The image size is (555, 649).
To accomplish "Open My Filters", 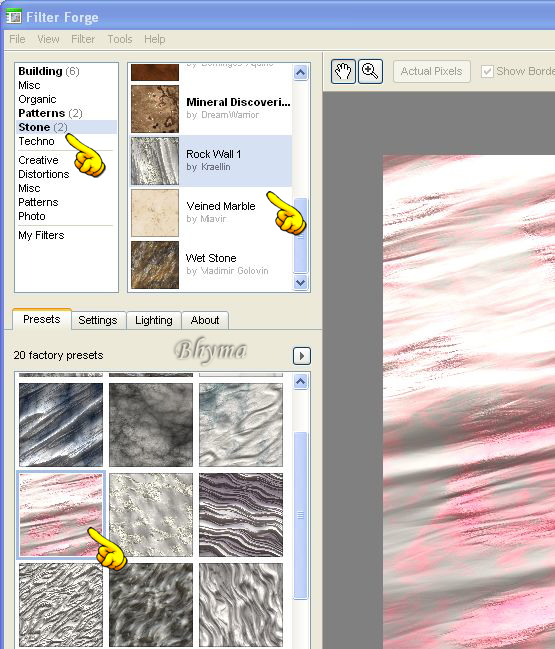I will tap(41, 236).
